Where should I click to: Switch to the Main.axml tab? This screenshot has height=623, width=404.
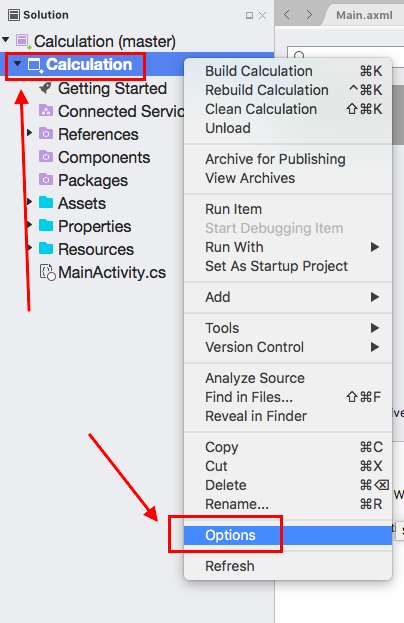(364, 15)
